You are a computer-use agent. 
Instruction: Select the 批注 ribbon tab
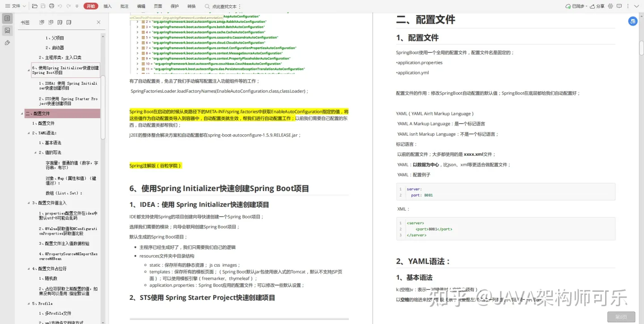(124, 6)
